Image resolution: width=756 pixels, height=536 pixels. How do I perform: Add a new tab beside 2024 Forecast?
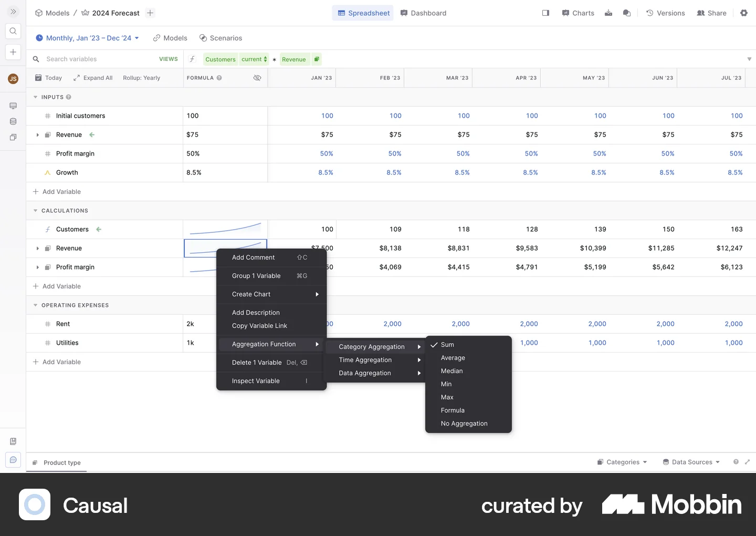pyautogui.click(x=150, y=13)
